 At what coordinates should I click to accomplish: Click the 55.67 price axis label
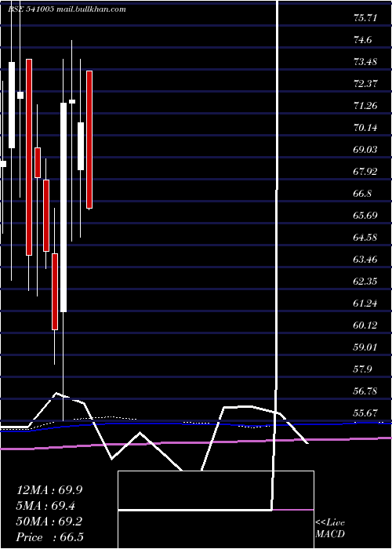[365, 413]
